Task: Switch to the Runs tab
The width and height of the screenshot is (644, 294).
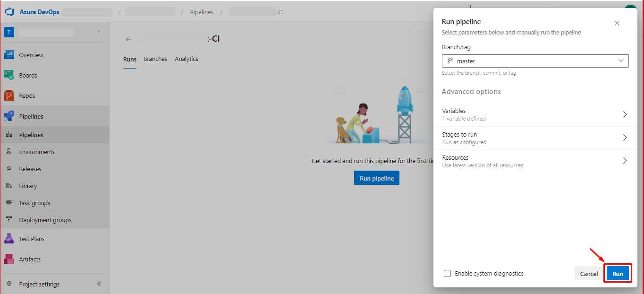Action: tap(130, 59)
